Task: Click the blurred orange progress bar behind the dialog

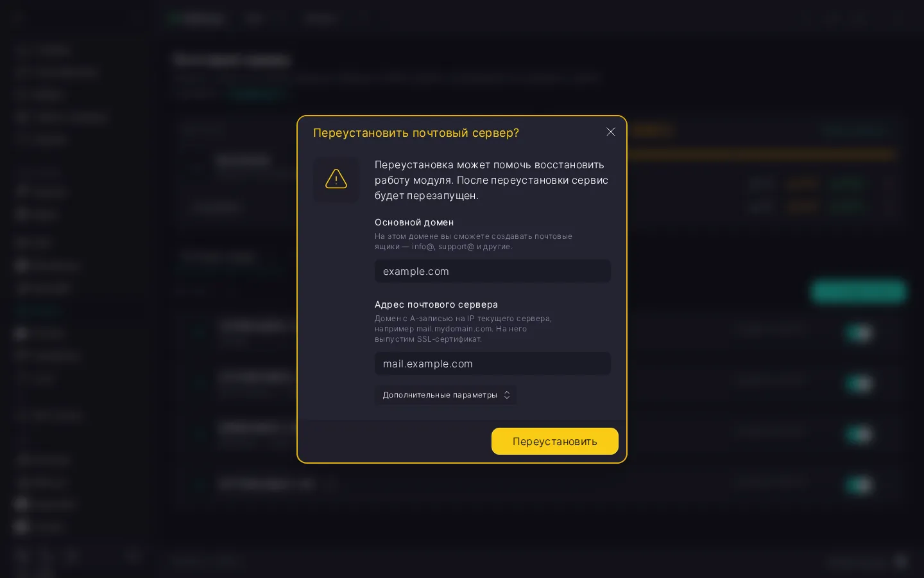Action: tap(760, 154)
